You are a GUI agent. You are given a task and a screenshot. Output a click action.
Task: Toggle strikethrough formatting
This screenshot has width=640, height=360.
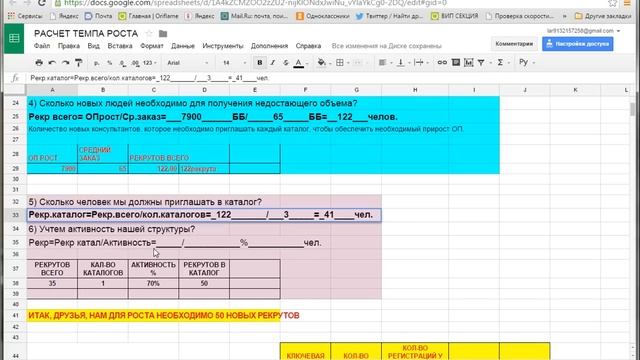[x=286, y=62]
